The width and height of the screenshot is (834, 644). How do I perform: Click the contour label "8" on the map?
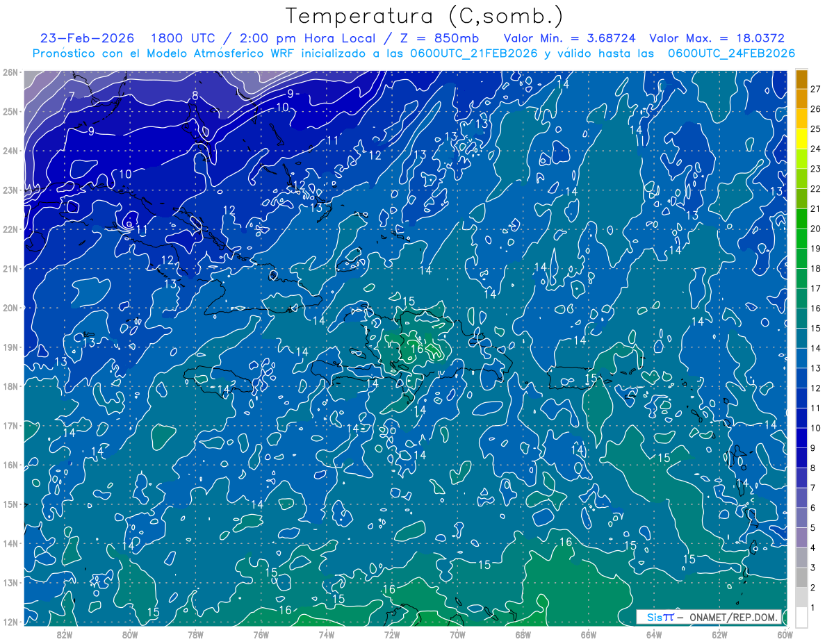195,96
